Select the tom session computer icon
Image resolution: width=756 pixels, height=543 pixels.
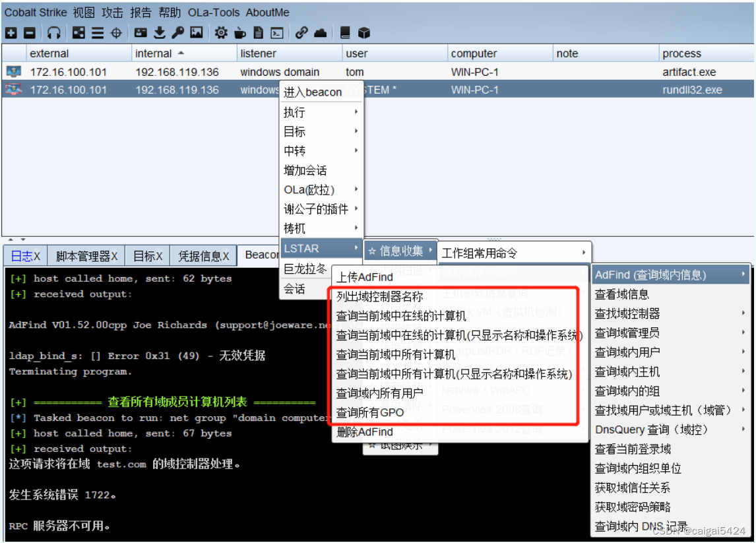pos(13,72)
